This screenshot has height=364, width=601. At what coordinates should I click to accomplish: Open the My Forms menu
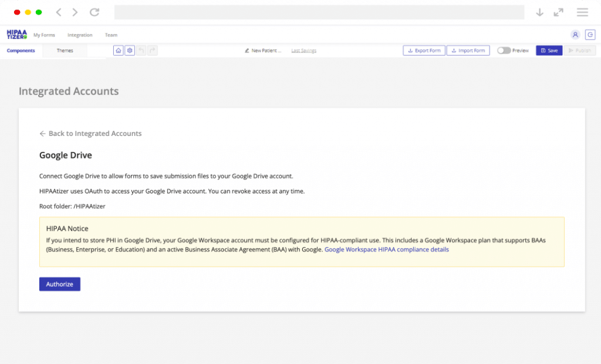44,35
